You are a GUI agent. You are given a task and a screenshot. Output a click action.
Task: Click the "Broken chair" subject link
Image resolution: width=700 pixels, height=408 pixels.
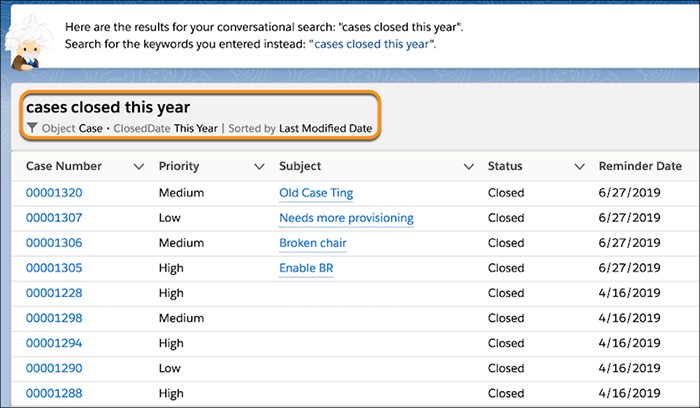312,243
